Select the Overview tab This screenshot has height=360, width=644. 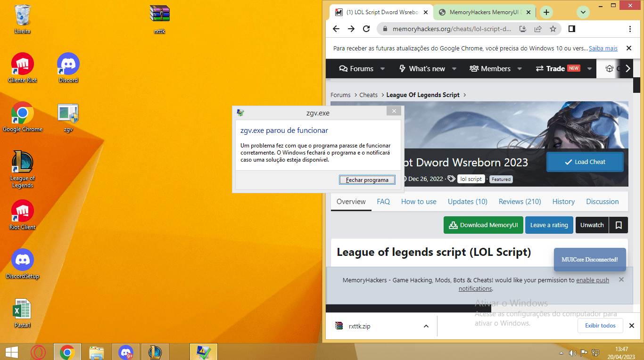click(351, 202)
